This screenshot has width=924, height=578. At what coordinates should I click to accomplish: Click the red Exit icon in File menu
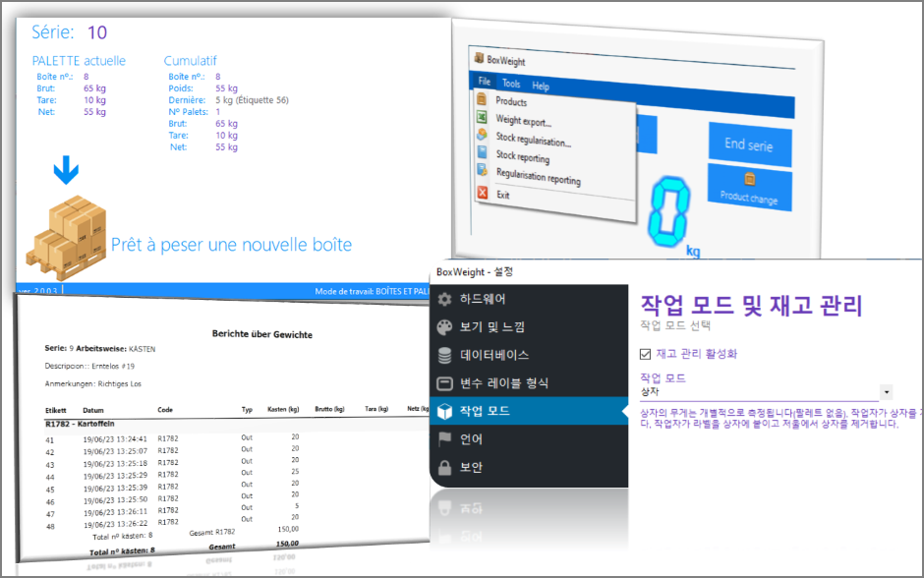pyautogui.click(x=482, y=193)
